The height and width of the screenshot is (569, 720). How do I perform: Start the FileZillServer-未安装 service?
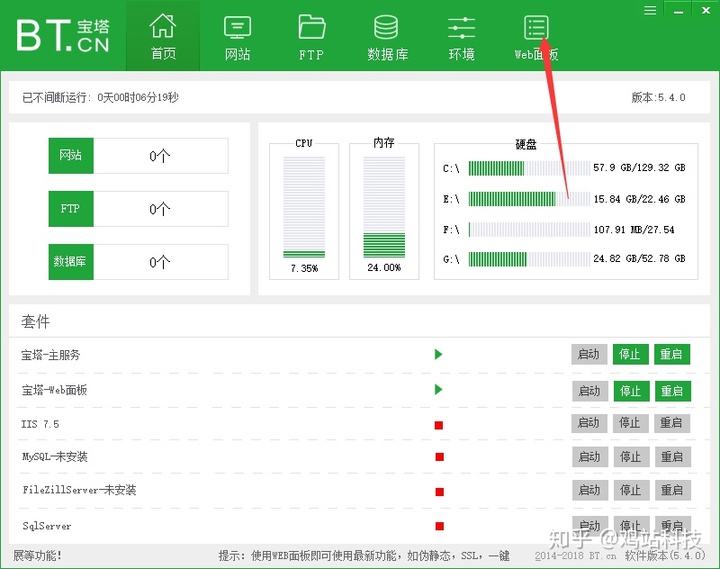pyautogui.click(x=590, y=490)
